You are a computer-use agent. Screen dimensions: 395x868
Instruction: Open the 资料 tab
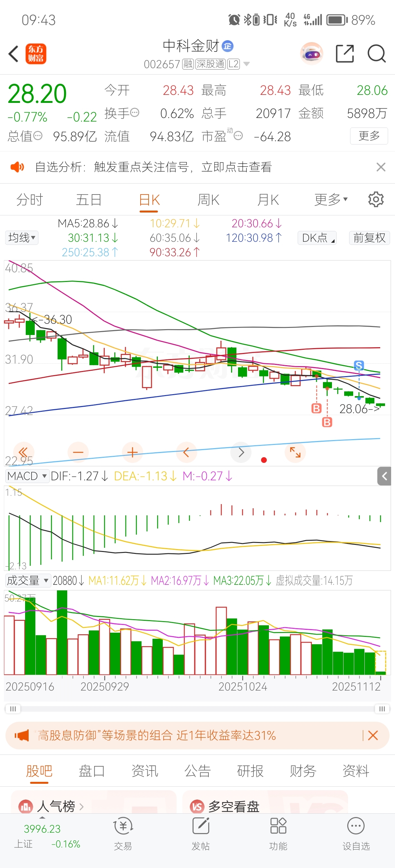356,771
